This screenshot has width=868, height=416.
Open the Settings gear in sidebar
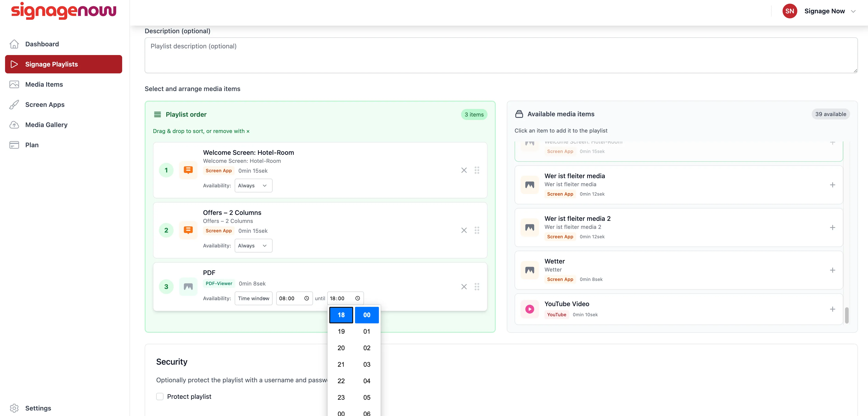click(x=14, y=408)
